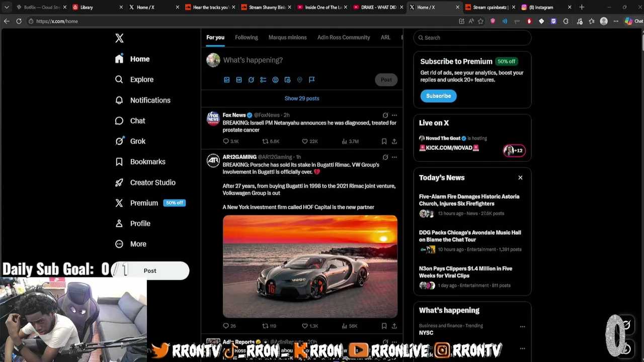Image resolution: width=644 pixels, height=362 pixels.
Task: Ask Grok about the AR12GAMING post
Action: pyautogui.click(x=385, y=157)
